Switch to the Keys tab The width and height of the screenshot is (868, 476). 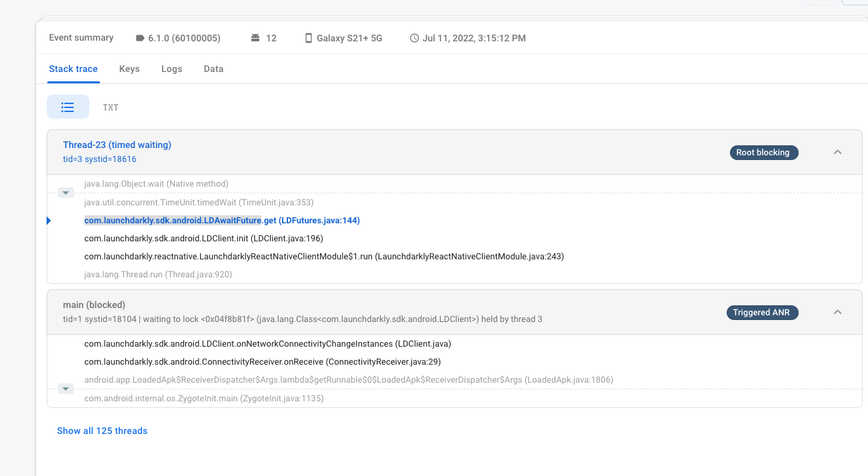click(x=129, y=69)
